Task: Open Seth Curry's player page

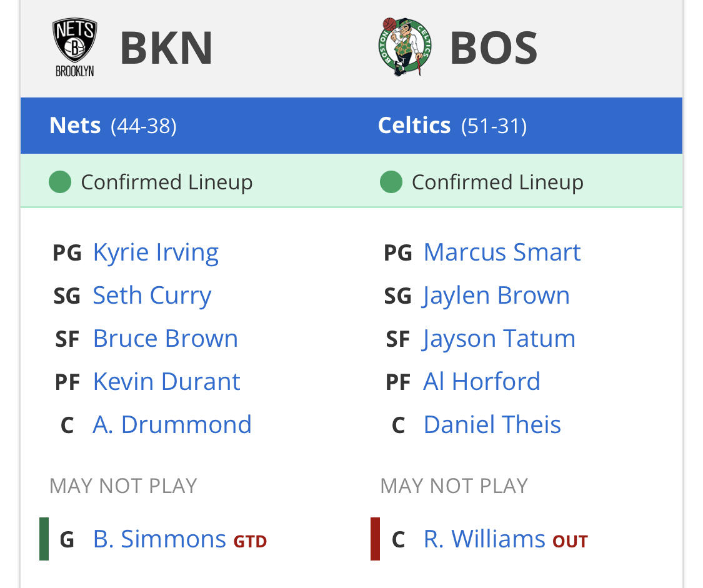Action: coord(152,296)
